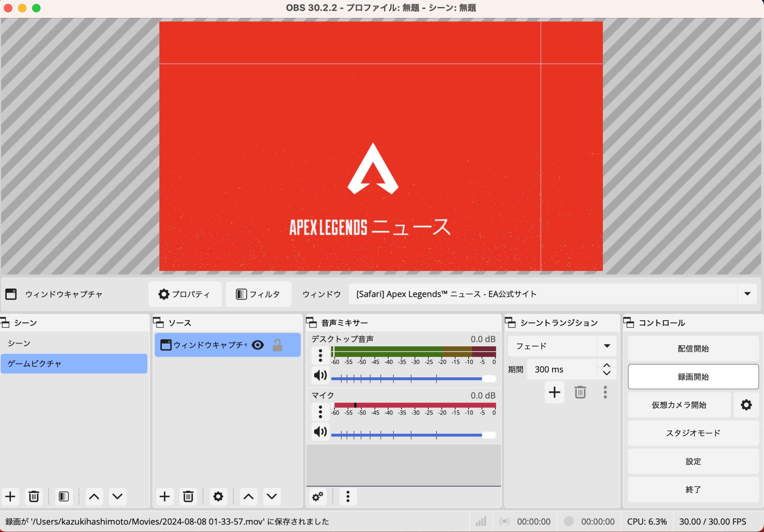Enable スタジオモード button

point(693,433)
